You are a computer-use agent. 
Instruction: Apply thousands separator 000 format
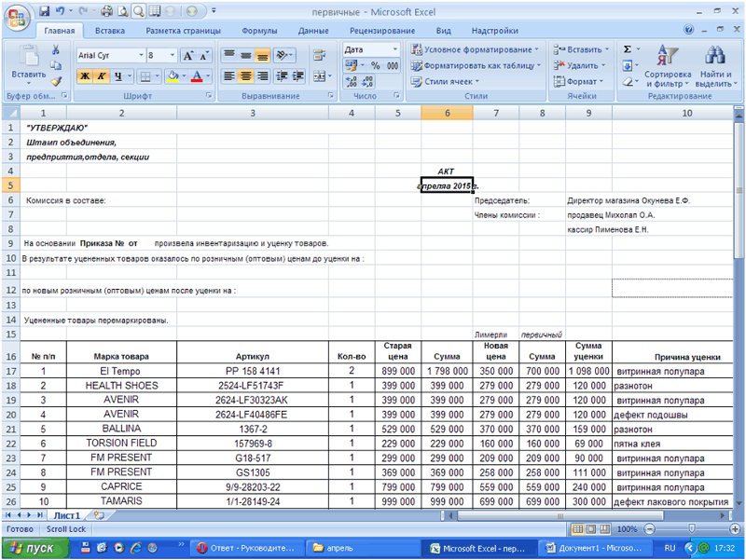coord(393,65)
